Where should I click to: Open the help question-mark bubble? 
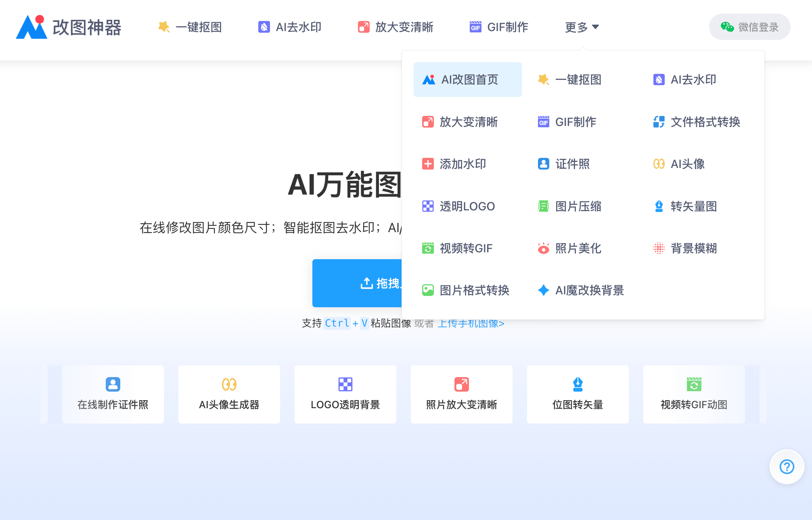coord(786,467)
